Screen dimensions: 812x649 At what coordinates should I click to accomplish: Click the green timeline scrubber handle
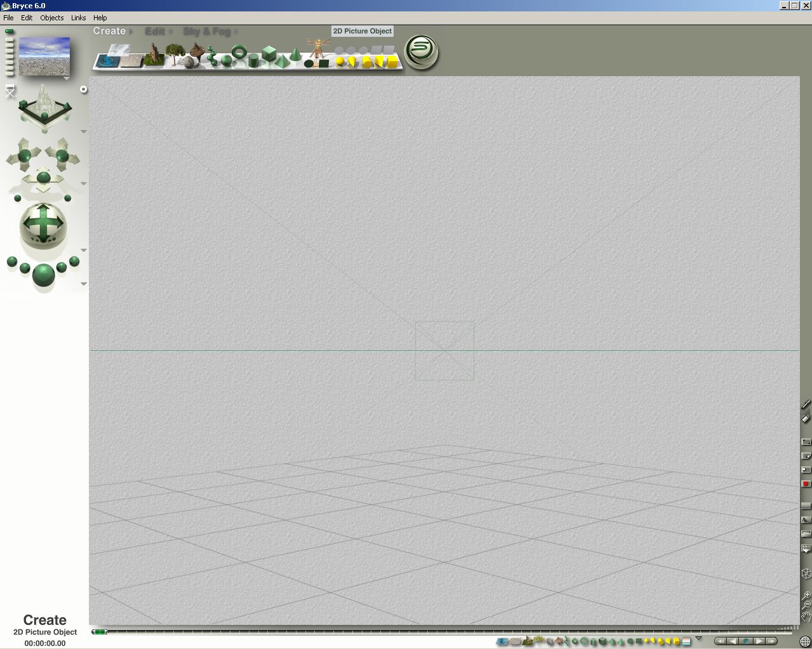pos(100,632)
